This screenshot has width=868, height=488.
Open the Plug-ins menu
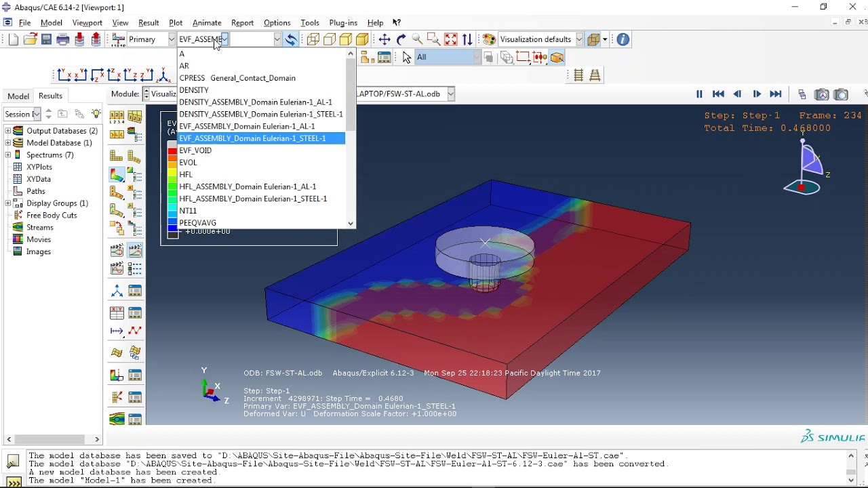click(343, 22)
